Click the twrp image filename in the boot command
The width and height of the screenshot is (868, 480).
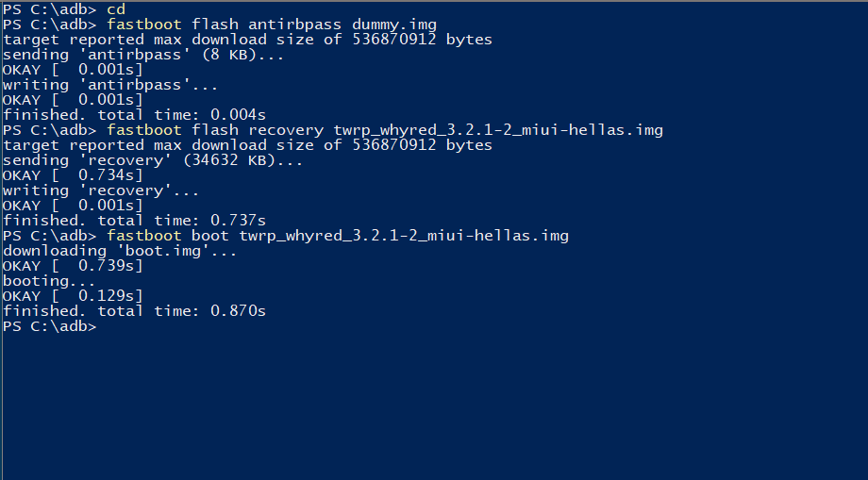[x=403, y=235]
